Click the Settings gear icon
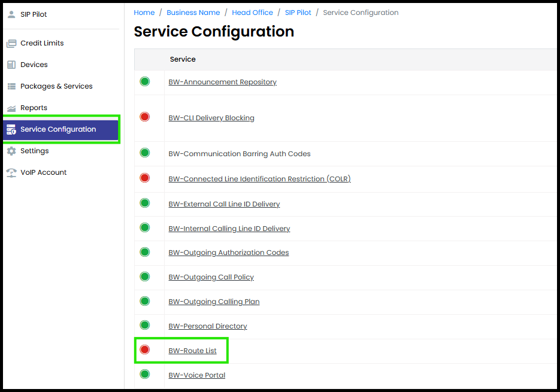 [x=11, y=151]
